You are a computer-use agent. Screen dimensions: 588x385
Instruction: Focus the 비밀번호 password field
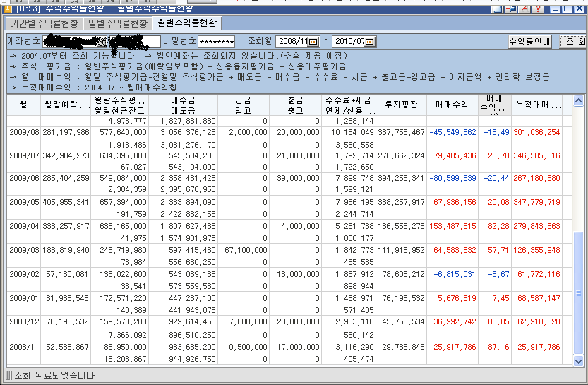point(217,42)
